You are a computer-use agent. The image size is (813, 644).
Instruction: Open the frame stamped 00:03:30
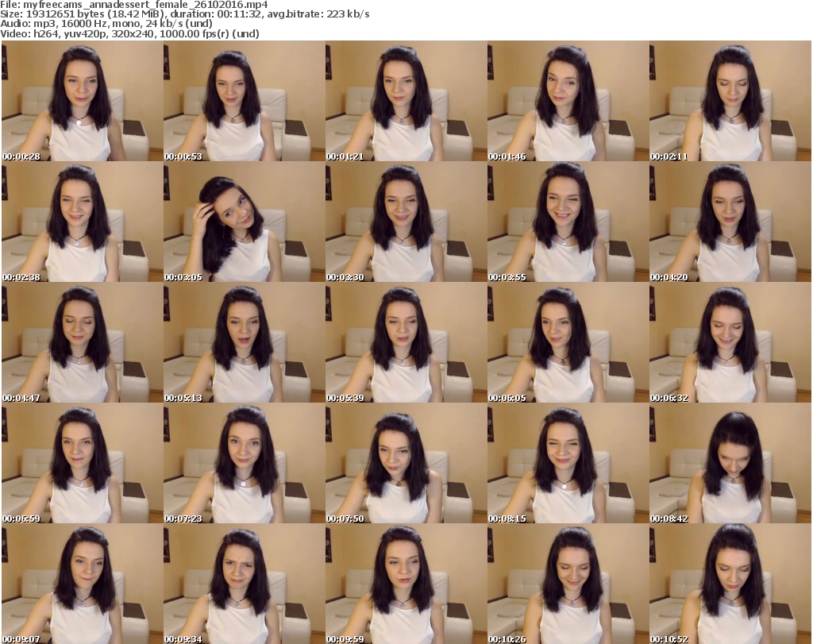pos(406,222)
